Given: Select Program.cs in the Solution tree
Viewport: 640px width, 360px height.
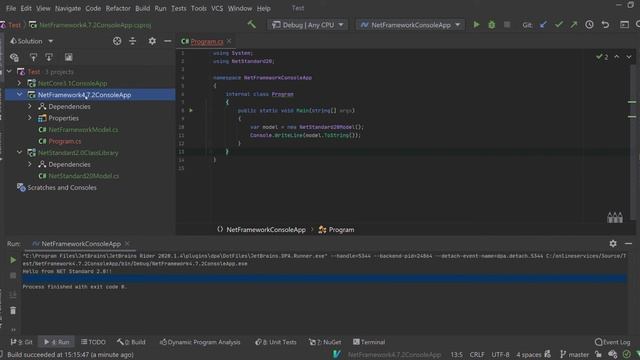Looking at the screenshot, I should click(64, 141).
